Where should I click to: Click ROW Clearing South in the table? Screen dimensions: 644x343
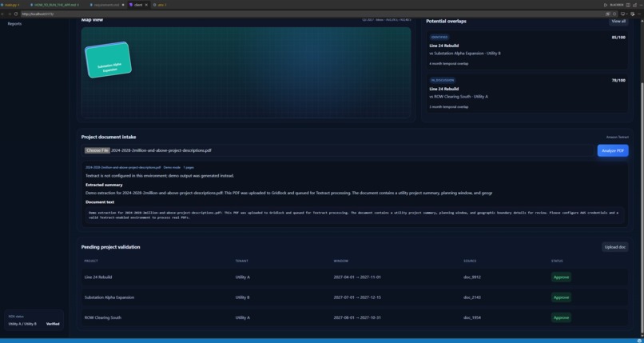point(103,317)
